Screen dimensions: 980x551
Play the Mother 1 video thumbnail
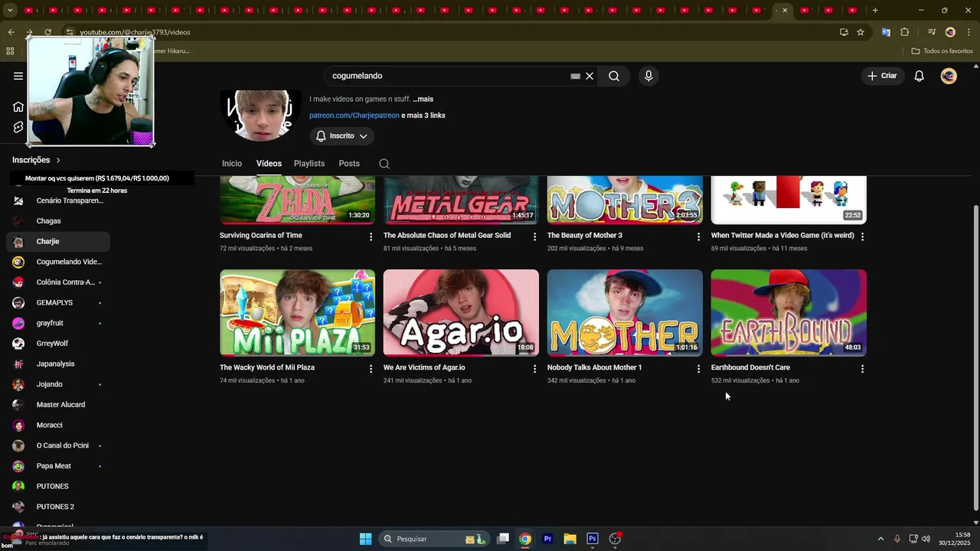625,312
